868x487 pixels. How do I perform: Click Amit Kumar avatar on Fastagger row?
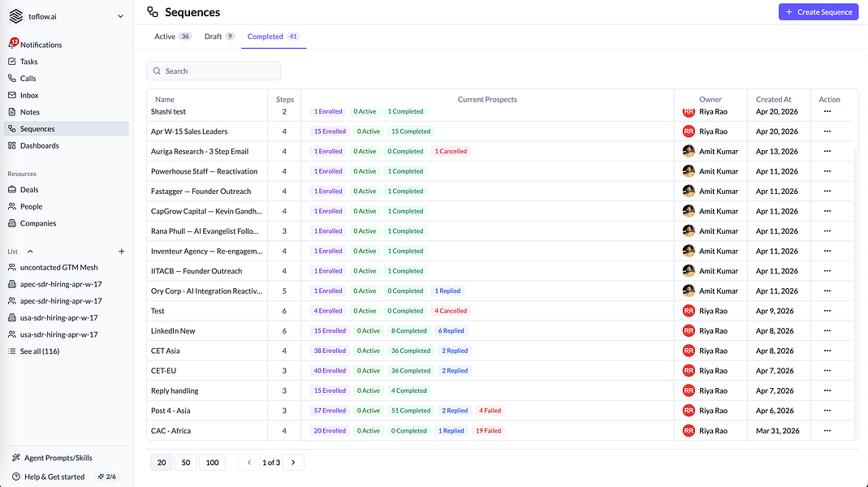[689, 192]
